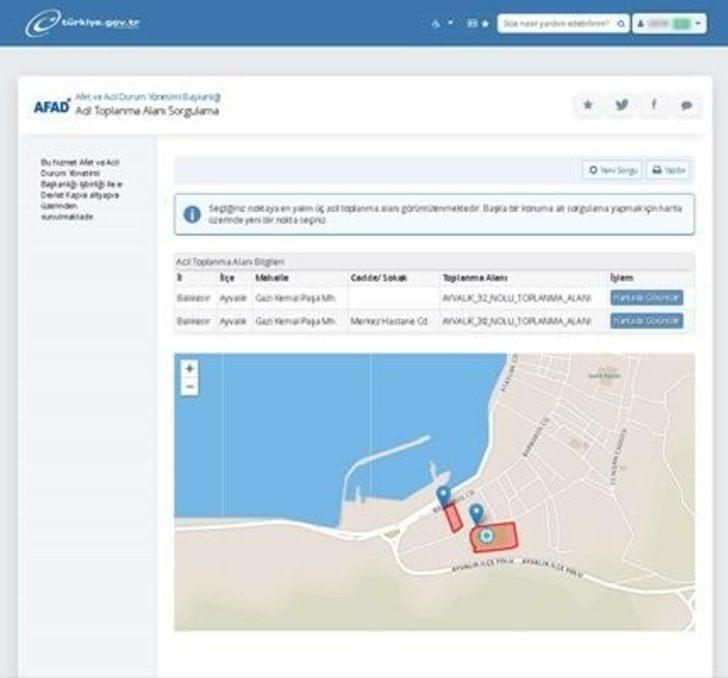Image resolution: width=728 pixels, height=678 pixels.
Task: Open the favorite services shortcut icon
Action: click(x=478, y=22)
